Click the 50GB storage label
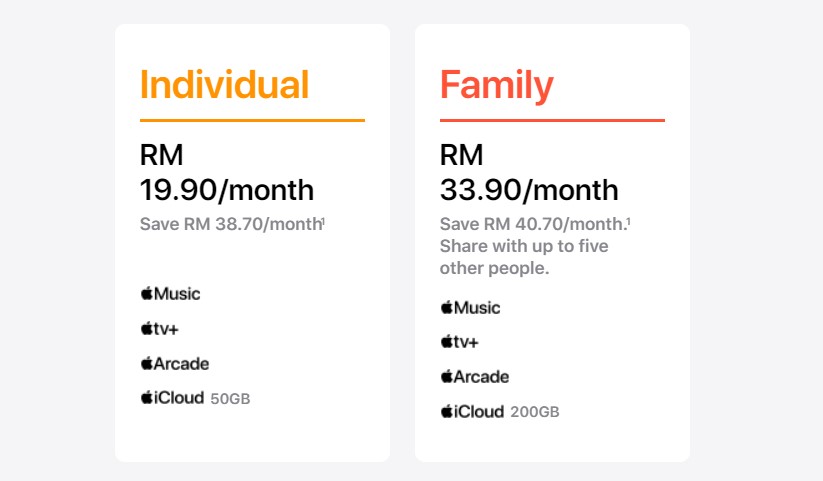The image size is (823, 481). tap(230, 399)
